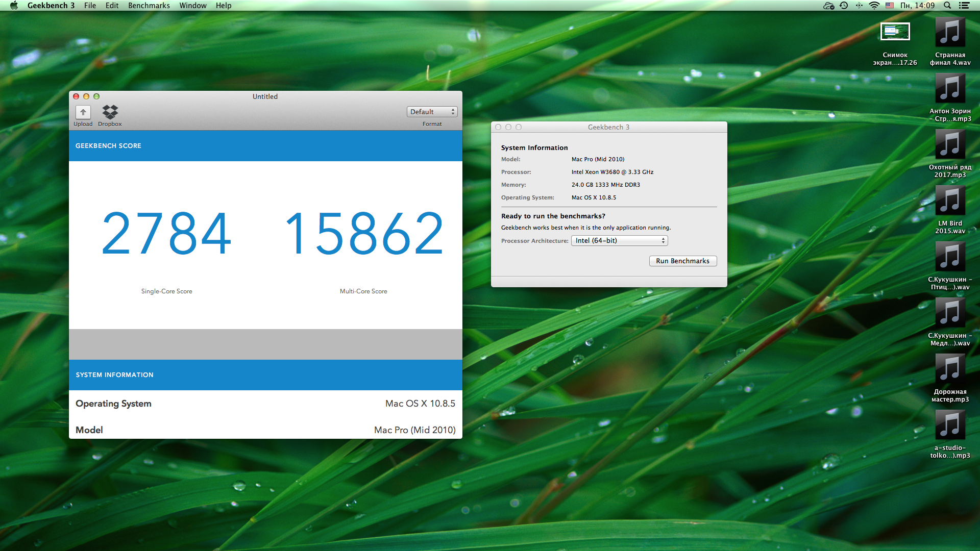
Task: Click the Run Benchmarks button
Action: (x=682, y=261)
